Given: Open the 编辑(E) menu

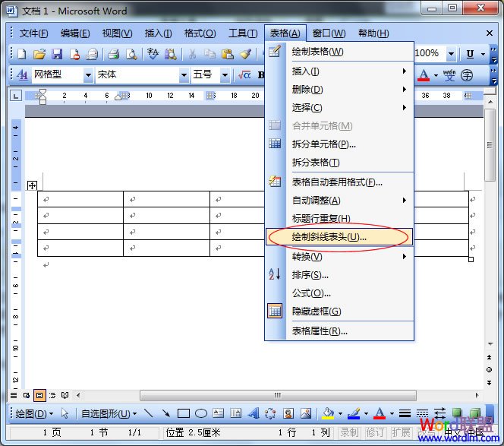Looking at the screenshot, I should click(75, 33).
